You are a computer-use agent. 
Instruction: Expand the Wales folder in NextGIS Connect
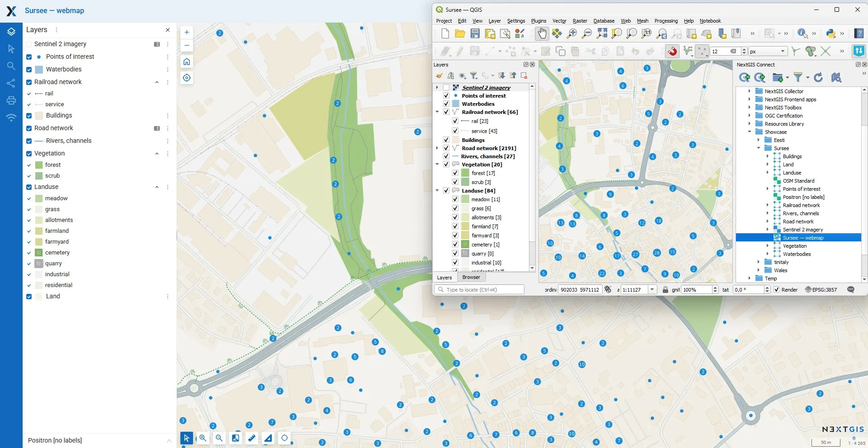point(759,270)
